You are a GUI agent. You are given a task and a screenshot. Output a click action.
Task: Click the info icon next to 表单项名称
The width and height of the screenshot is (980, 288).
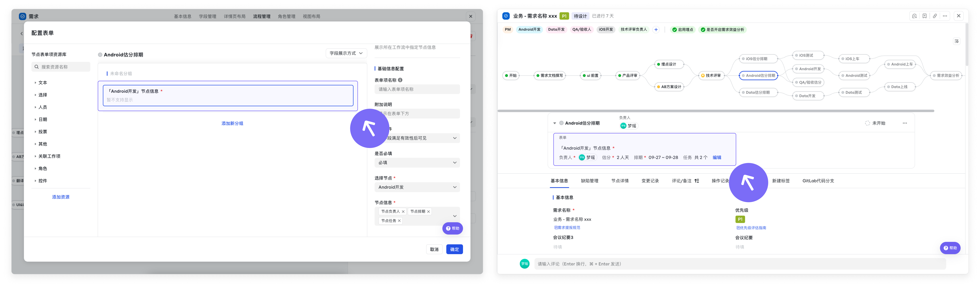(400, 80)
